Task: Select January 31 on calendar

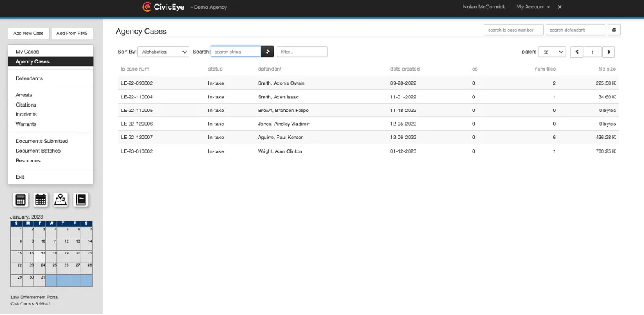Action: pos(40,281)
